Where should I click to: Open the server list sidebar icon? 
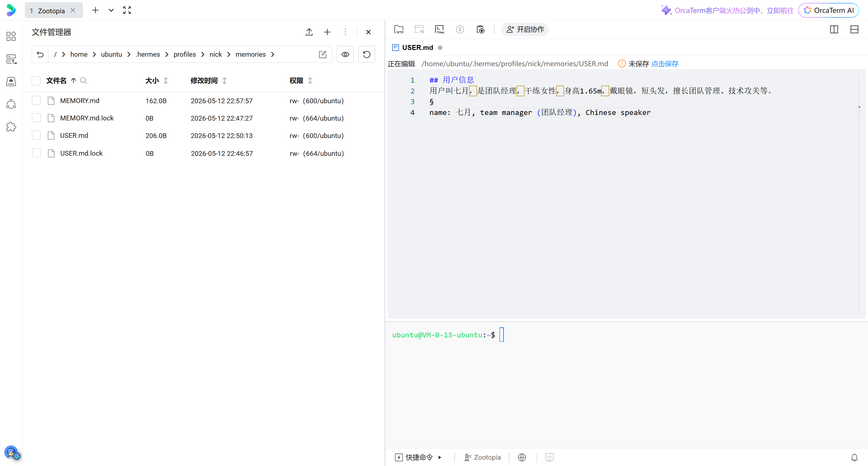point(11,59)
